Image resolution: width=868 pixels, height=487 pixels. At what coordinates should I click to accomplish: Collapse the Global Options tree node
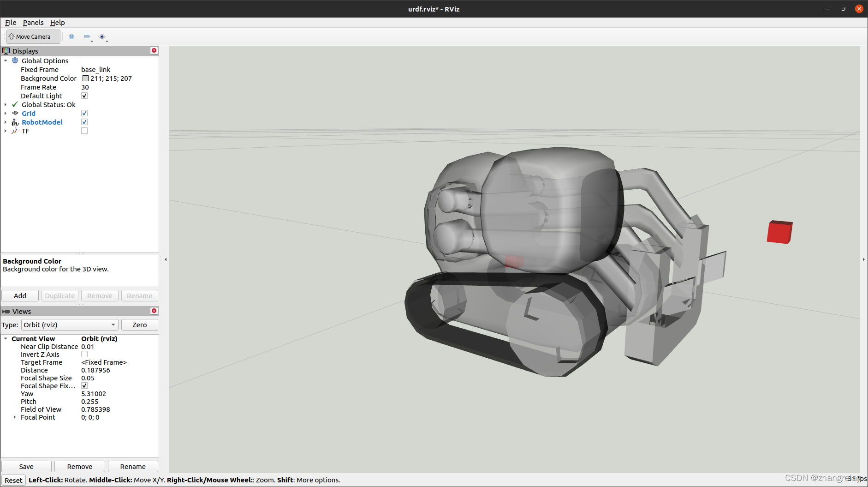coord(6,60)
